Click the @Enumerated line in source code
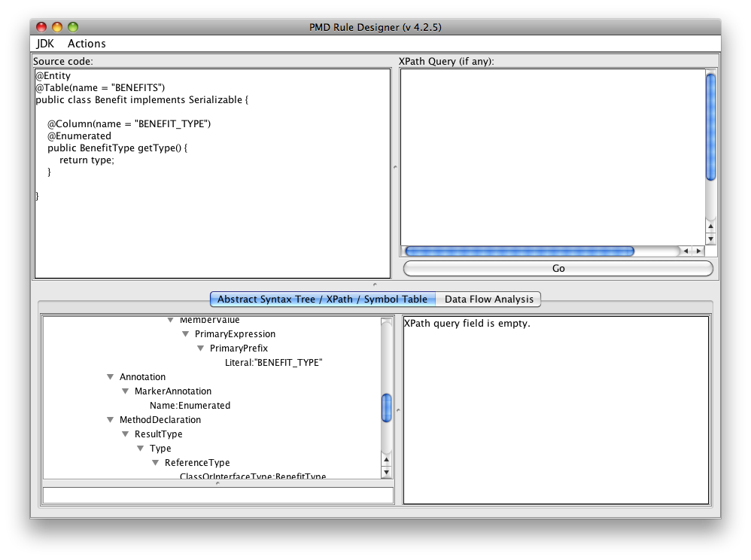The image size is (751, 560). tap(79, 136)
